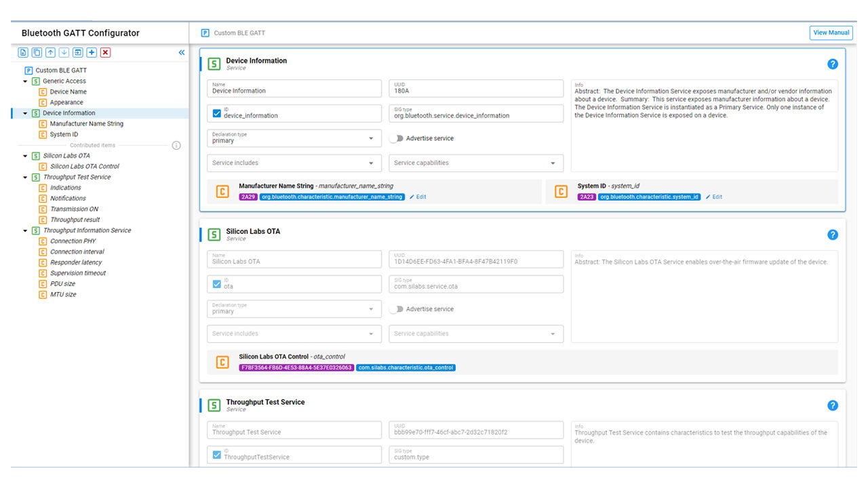Image resolution: width=868 pixels, height=488 pixels.
Task: Click the 2A23 UUID tag
Action: 587,197
